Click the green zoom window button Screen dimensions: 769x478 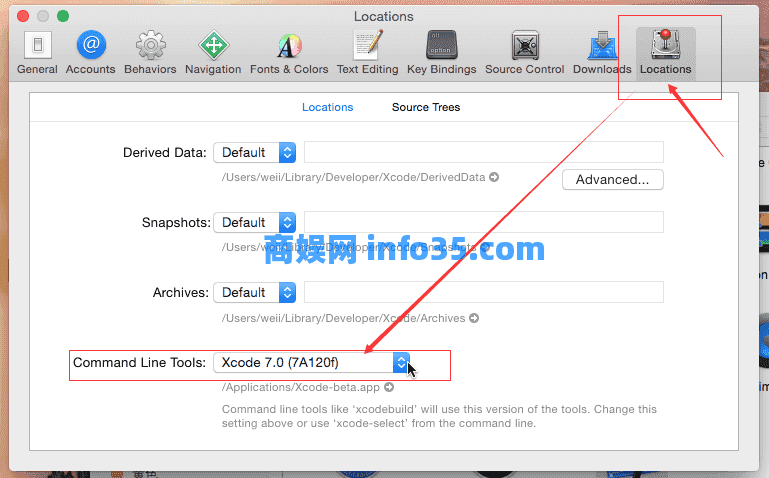point(63,16)
